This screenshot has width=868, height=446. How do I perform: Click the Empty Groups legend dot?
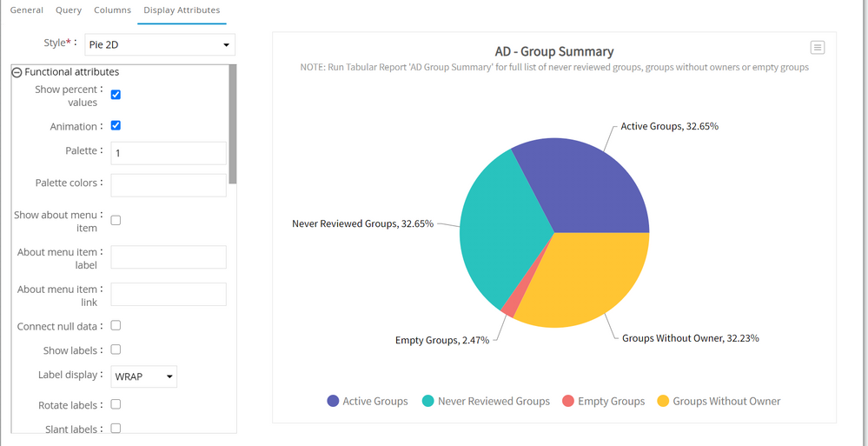tap(568, 401)
